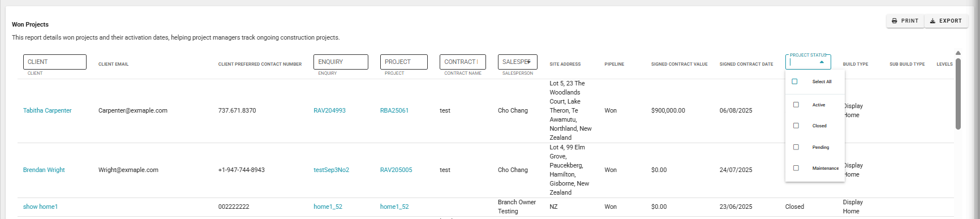Enable the Pending status checkbox

(796, 147)
